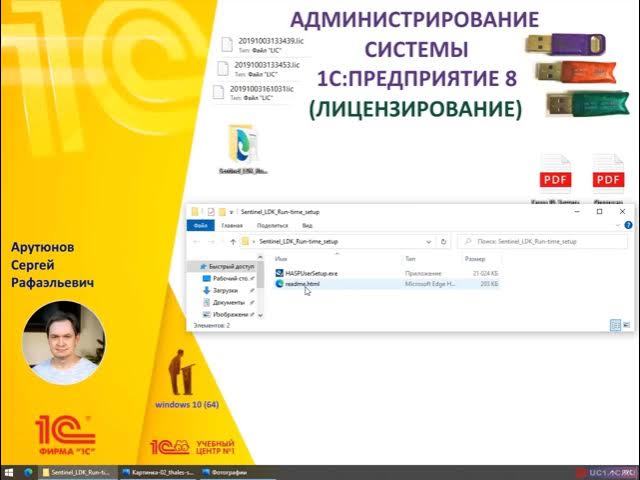Image resolution: width=640 pixels, height=480 pixels.
Task: Select Быстрый доступ in the navigation pane
Action: pyautogui.click(x=227, y=267)
